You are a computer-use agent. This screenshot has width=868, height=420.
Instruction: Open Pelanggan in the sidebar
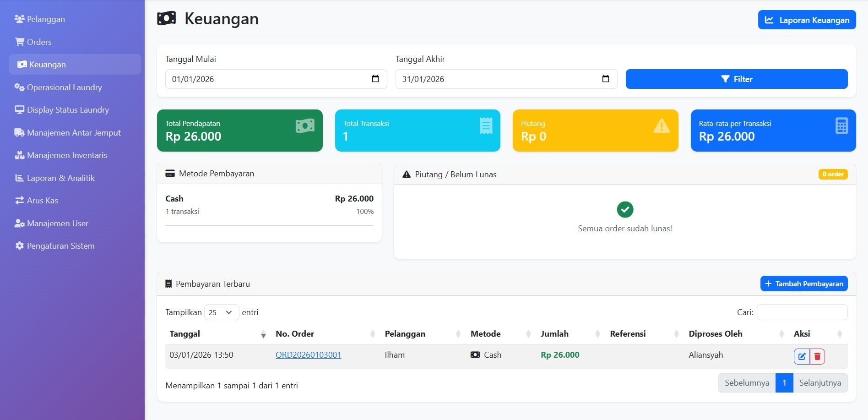click(46, 19)
